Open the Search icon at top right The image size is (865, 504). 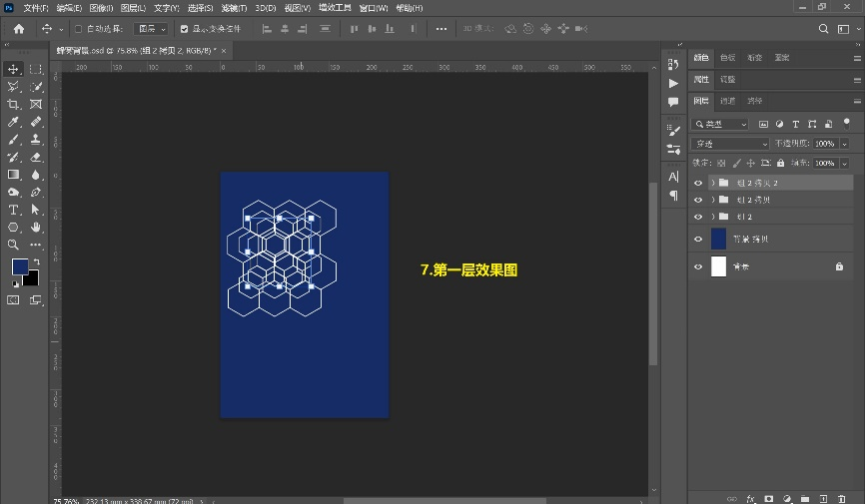pyautogui.click(x=823, y=29)
